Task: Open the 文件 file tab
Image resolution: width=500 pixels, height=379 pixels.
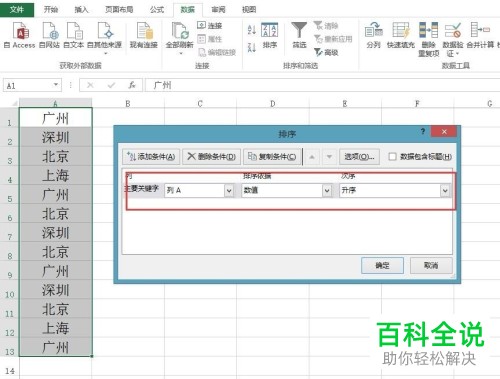Action: [17, 10]
